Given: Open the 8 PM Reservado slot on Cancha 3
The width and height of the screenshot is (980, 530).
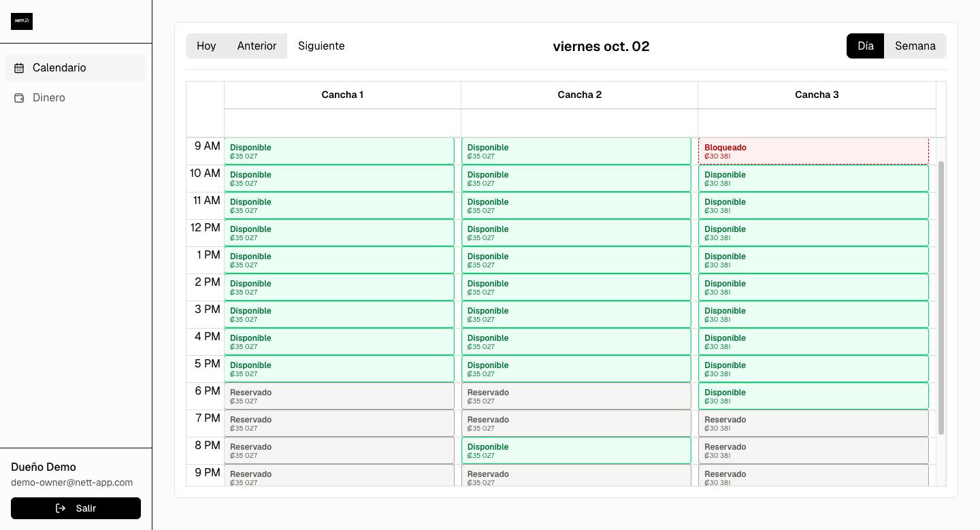Looking at the screenshot, I should [x=813, y=450].
